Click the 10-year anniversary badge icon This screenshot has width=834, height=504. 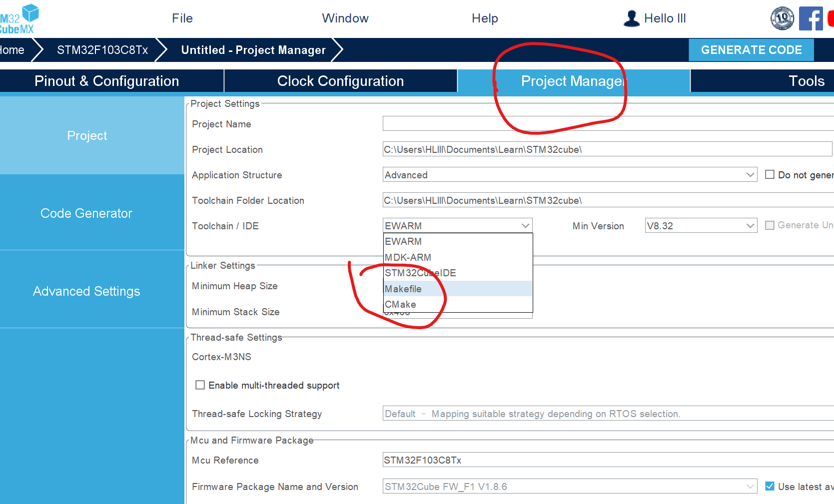[782, 18]
